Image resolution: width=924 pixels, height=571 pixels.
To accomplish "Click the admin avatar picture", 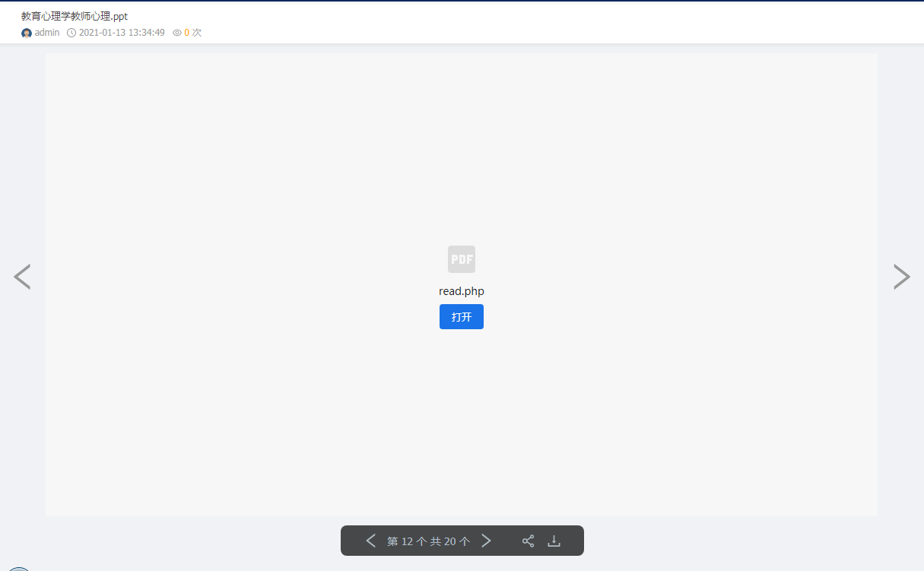I will [27, 33].
